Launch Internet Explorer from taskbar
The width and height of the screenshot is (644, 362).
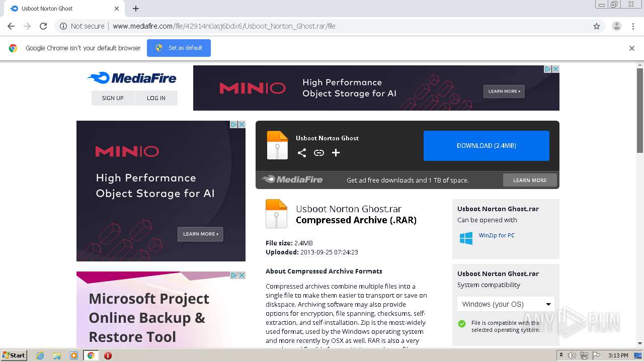click(40, 355)
